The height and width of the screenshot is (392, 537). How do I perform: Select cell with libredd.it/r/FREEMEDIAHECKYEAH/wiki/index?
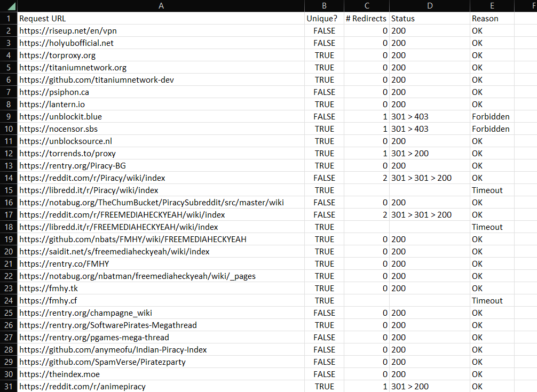(161, 227)
